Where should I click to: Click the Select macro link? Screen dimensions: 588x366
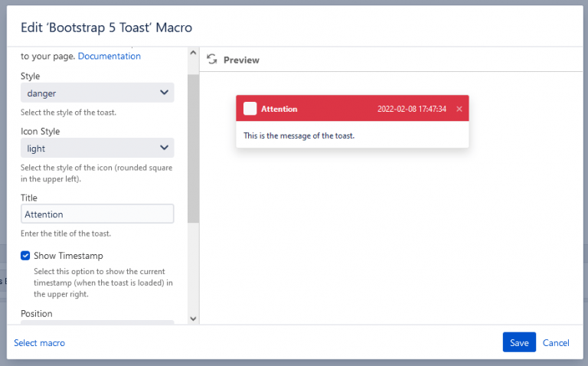39,343
